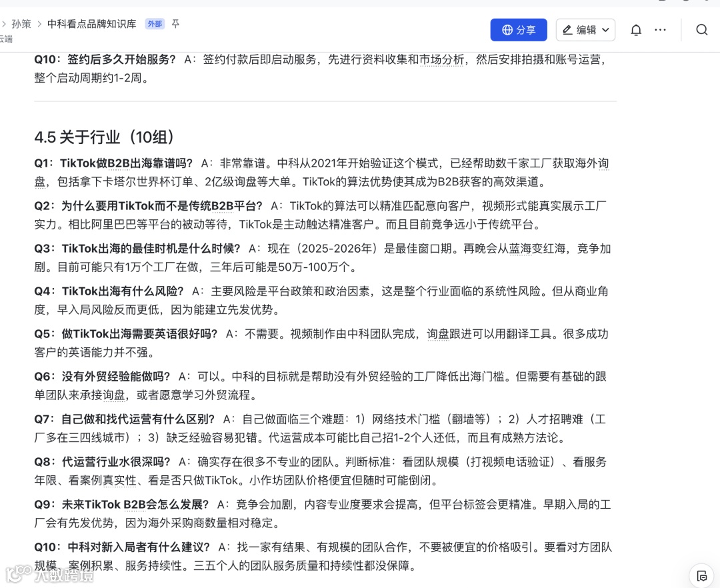Click the text 三五个人的团队服务质量和持续性都没保障
Viewport: 720px width, 588px height.
[301, 565]
